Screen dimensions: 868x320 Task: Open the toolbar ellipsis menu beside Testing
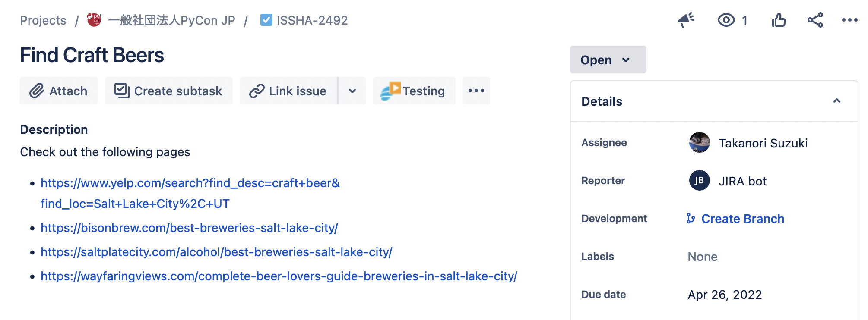(x=476, y=91)
